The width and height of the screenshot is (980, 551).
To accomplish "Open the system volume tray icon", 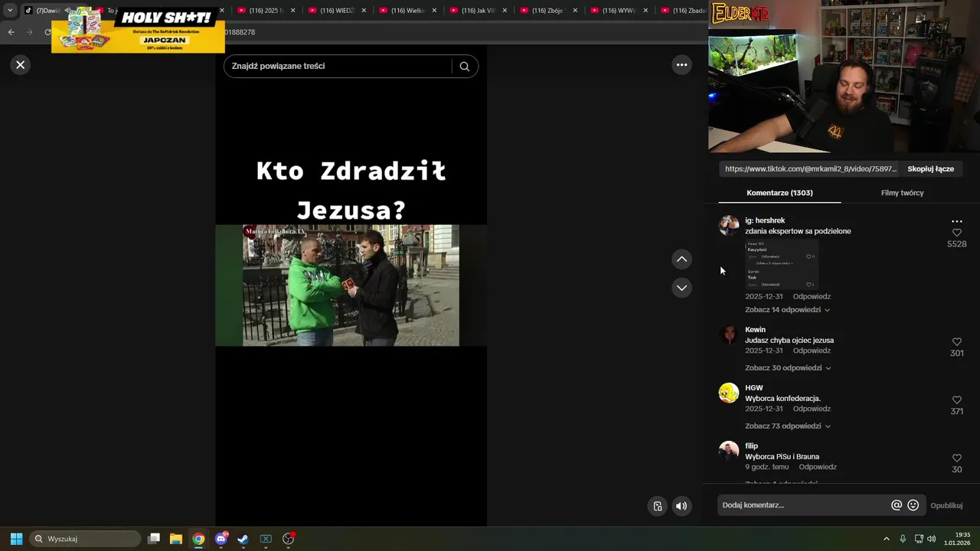I will pyautogui.click(x=932, y=539).
